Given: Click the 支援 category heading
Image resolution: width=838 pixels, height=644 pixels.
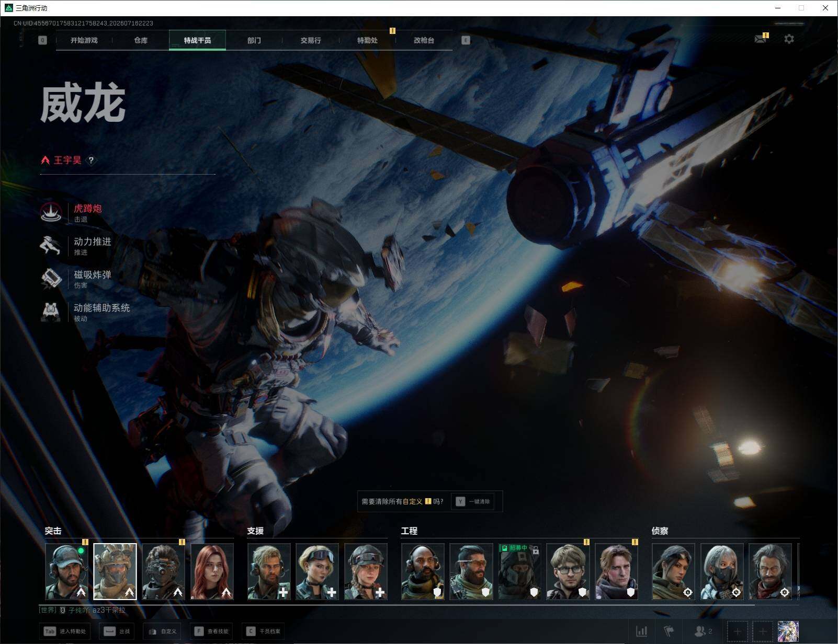Looking at the screenshot, I should 255,531.
